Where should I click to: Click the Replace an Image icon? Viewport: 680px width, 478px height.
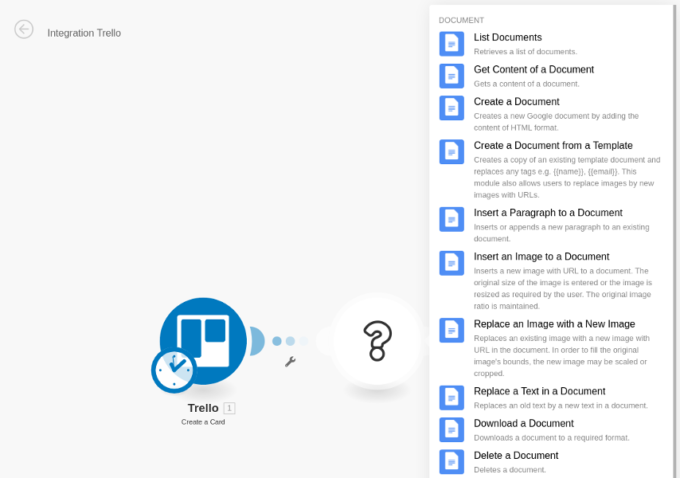[452, 330]
